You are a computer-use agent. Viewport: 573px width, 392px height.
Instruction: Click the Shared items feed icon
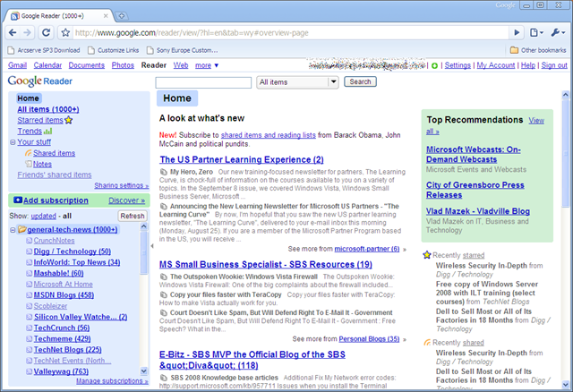click(28, 153)
